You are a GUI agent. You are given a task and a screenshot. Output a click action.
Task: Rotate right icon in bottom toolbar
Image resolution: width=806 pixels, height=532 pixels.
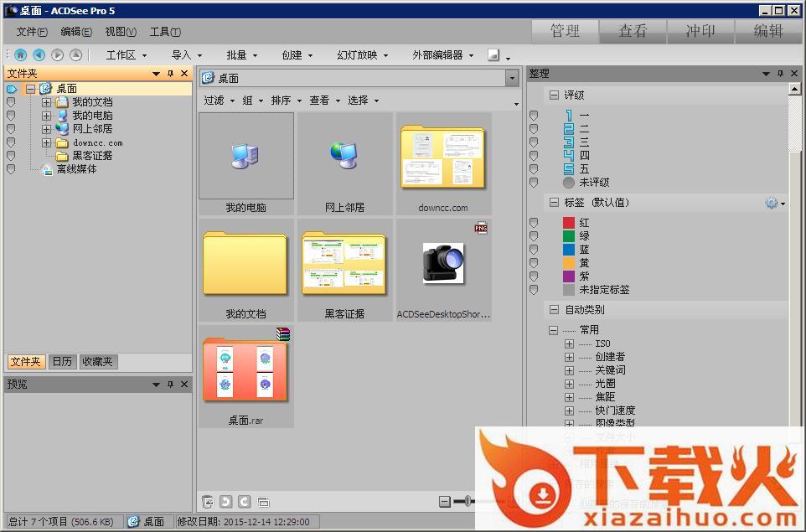(244, 501)
